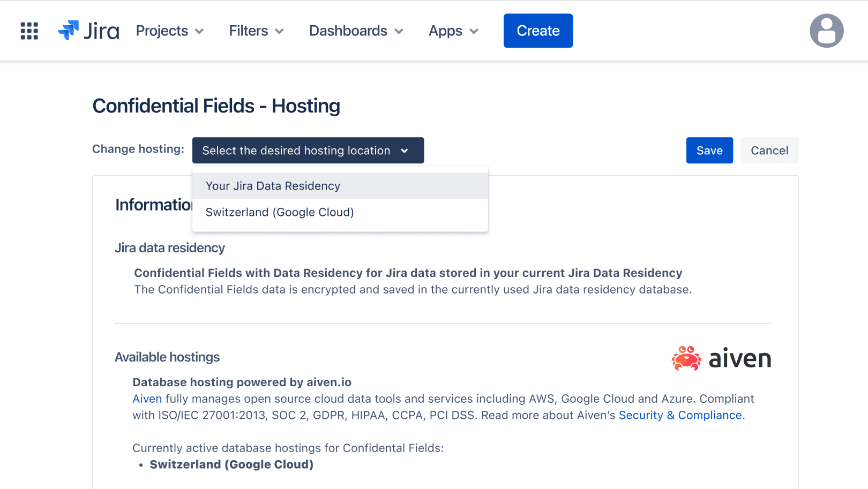868x489 pixels.
Task: Select Your Jira Data Residency option
Action: tap(273, 185)
